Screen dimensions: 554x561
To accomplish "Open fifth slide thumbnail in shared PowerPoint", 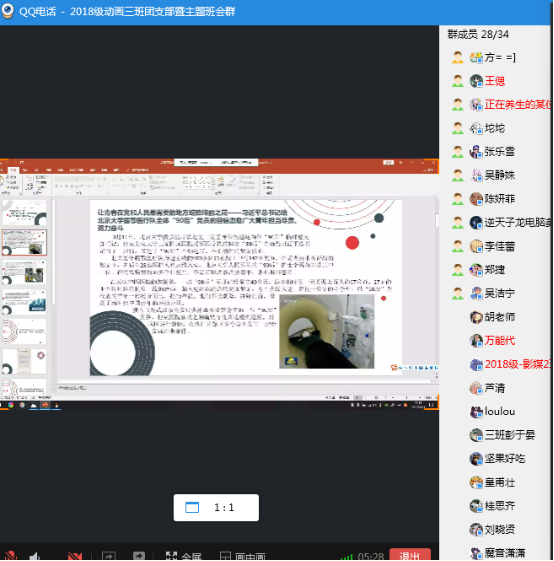I will click(x=24, y=332).
